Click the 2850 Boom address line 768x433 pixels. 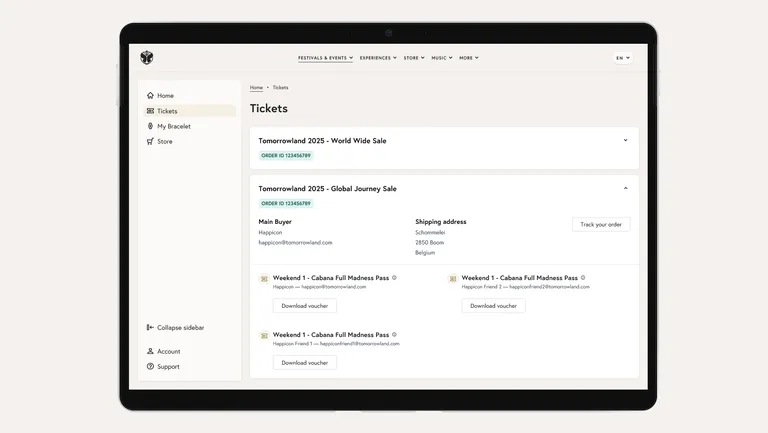click(x=430, y=242)
